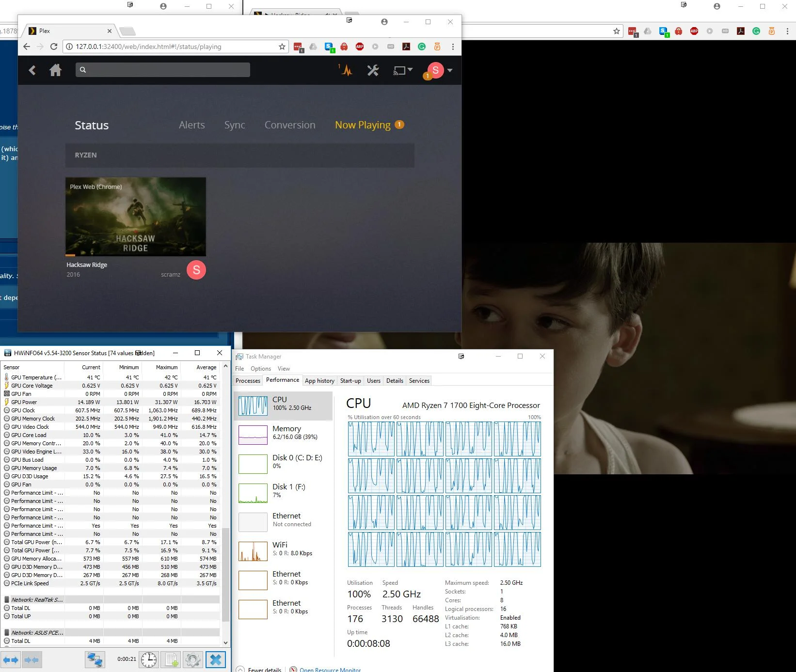Click HWiNFO collapse arrows icon

32,659
